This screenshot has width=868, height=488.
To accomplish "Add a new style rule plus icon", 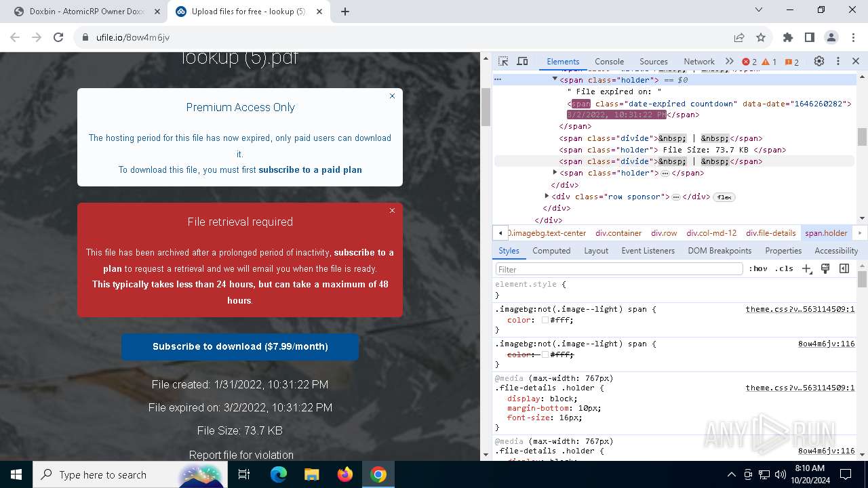I will (807, 268).
